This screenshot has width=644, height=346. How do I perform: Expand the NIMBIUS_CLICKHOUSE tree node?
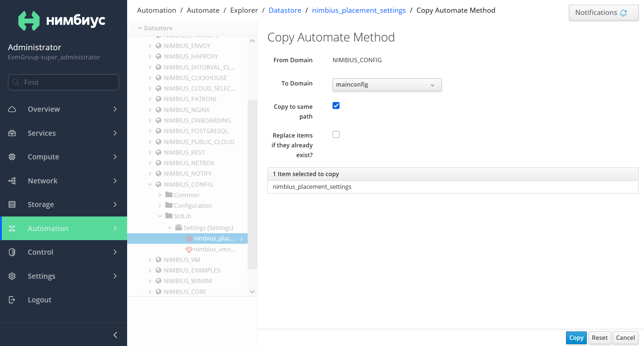click(x=150, y=78)
